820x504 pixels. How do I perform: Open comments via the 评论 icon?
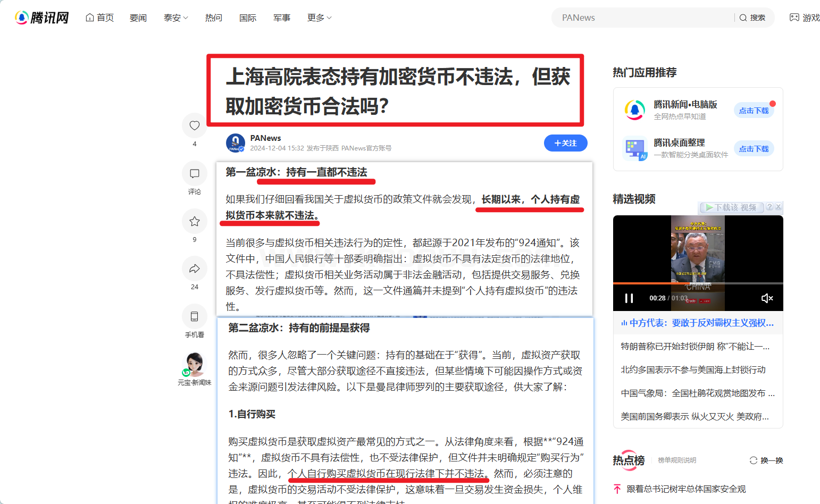(195, 173)
